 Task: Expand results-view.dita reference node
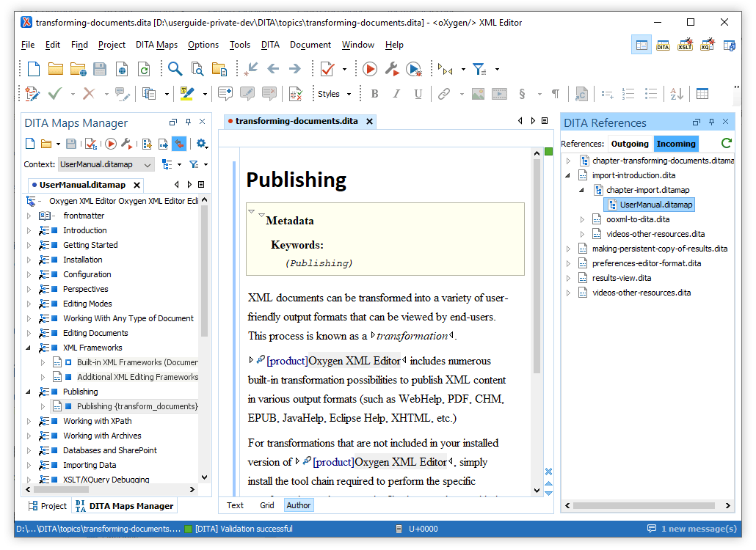coord(568,279)
